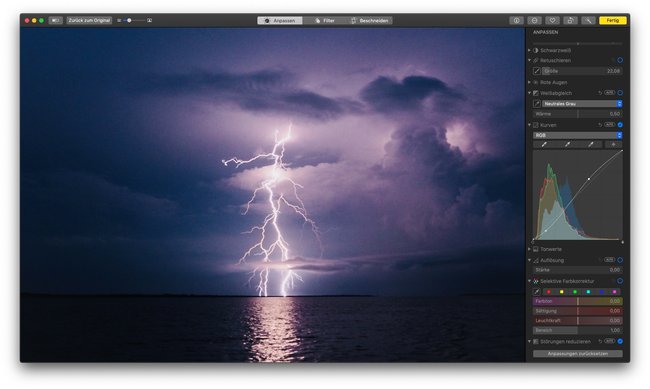Select the black point eyedropper under Kurven
Screen dimensions: 650x389
click(x=544, y=144)
